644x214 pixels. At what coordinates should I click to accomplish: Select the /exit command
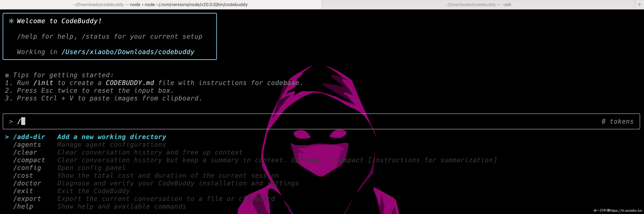23,191
